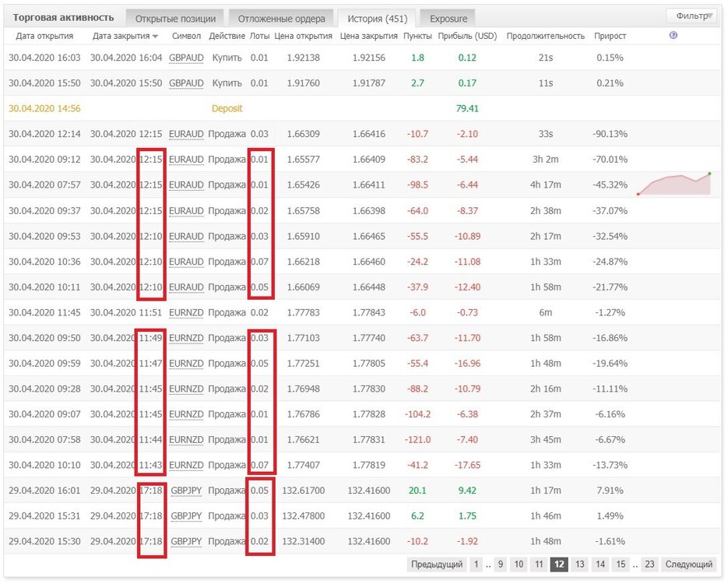The image size is (728, 584).
Task: Open the Exposure tab
Action: (448, 19)
